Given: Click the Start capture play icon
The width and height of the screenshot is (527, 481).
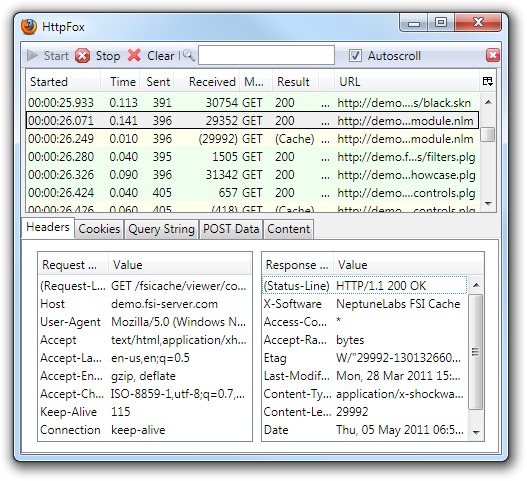Looking at the screenshot, I should pyautogui.click(x=32, y=55).
